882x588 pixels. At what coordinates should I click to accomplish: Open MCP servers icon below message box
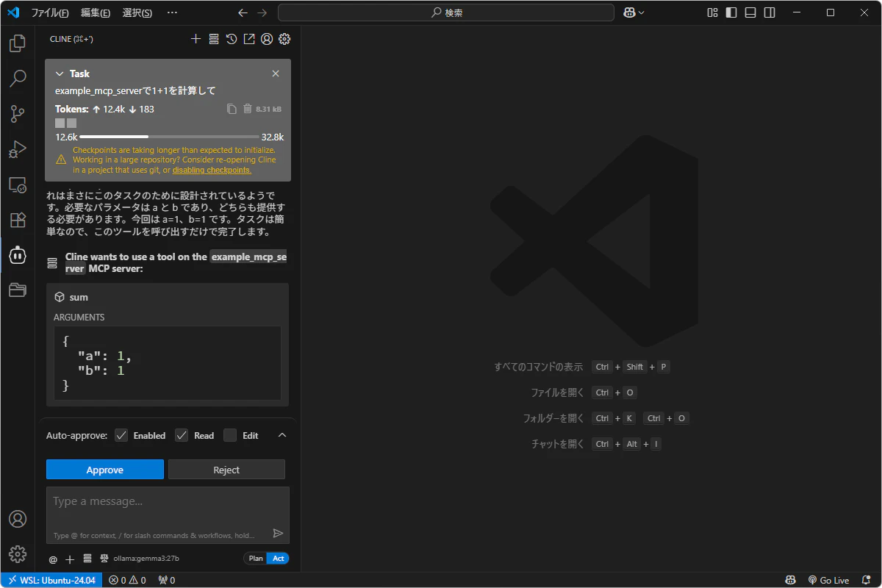pyautogui.click(x=87, y=559)
